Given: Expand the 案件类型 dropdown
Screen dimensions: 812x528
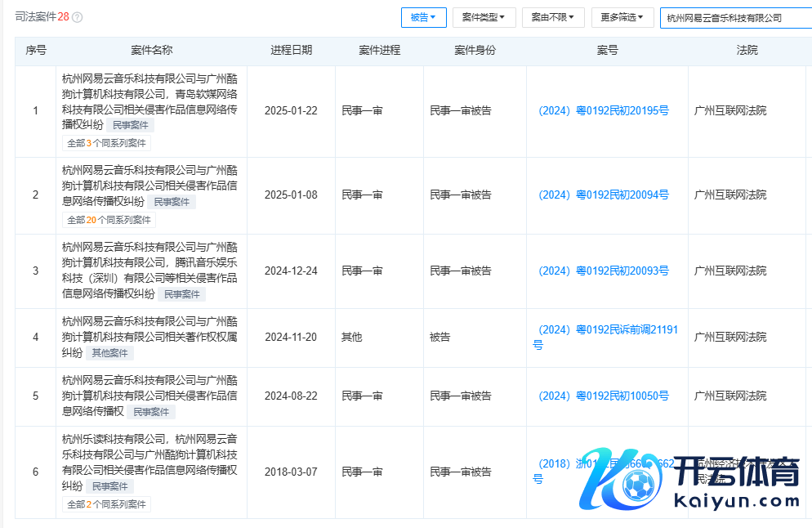Looking at the screenshot, I should pyautogui.click(x=484, y=17).
